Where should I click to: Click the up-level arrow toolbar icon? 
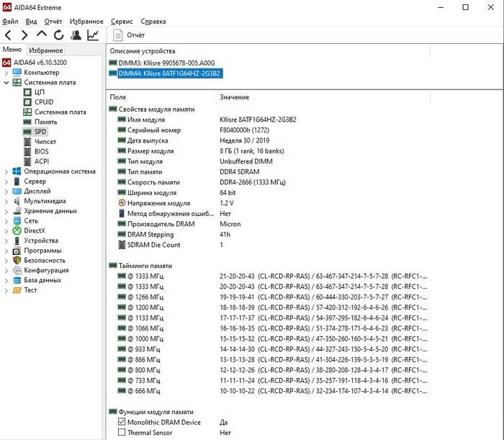point(42,34)
